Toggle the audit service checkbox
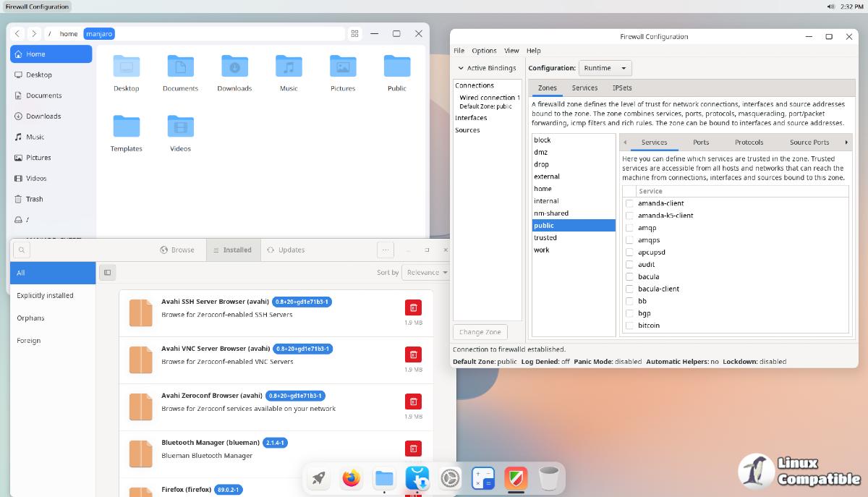 pyautogui.click(x=629, y=265)
